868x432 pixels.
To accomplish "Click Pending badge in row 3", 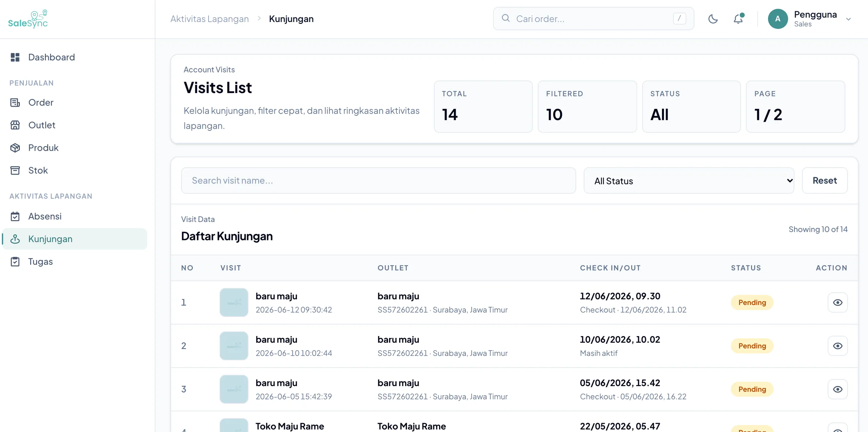I will (x=752, y=389).
